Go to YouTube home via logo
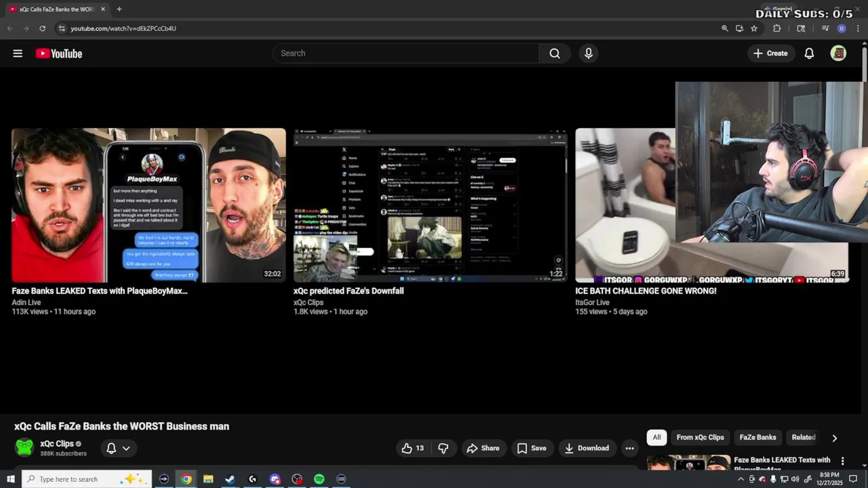The image size is (868, 488). (x=59, y=54)
